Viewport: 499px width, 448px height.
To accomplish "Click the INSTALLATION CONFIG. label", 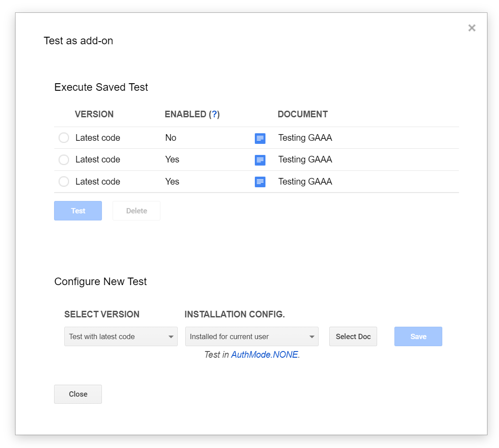I will click(235, 314).
